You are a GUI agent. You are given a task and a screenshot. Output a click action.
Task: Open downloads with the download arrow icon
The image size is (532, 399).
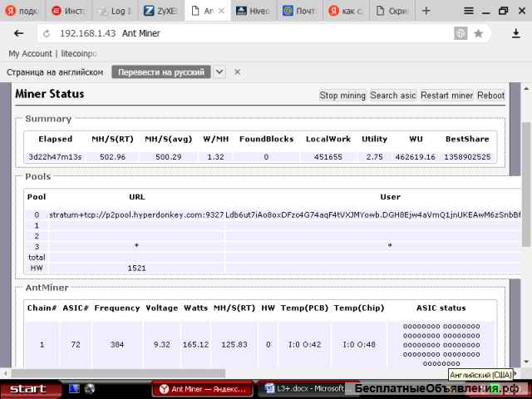click(516, 33)
